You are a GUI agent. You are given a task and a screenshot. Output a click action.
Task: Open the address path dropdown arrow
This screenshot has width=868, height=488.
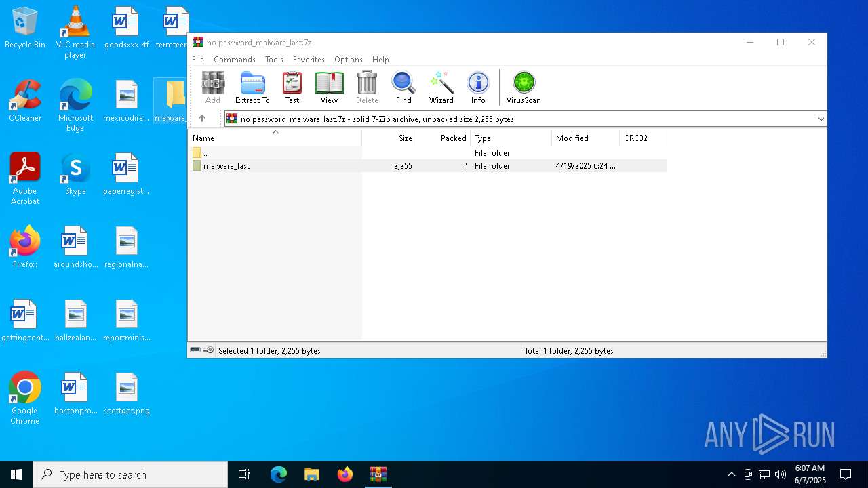pos(821,119)
